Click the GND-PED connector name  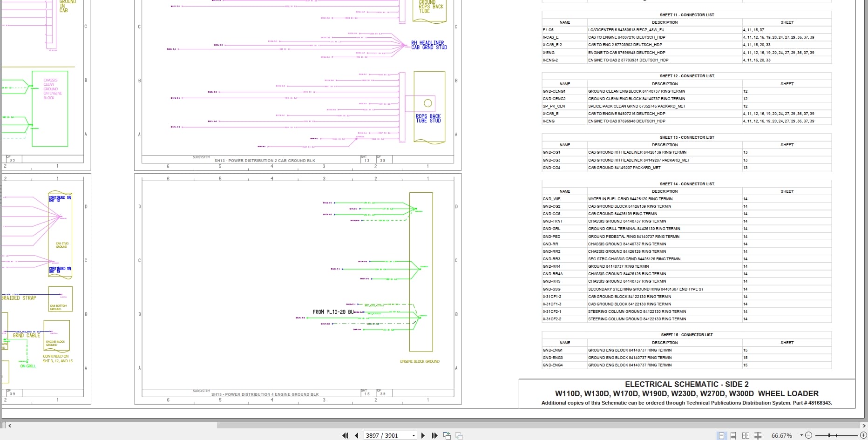pos(551,237)
